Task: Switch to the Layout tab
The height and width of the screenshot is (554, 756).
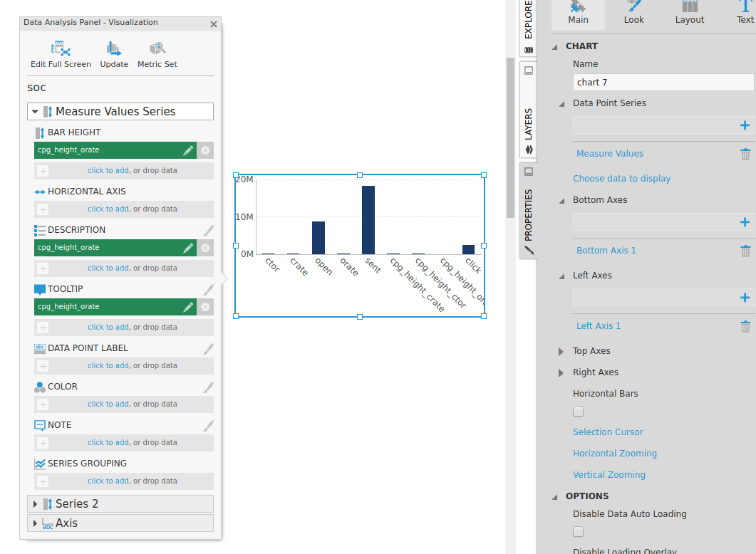Action: (x=690, y=13)
